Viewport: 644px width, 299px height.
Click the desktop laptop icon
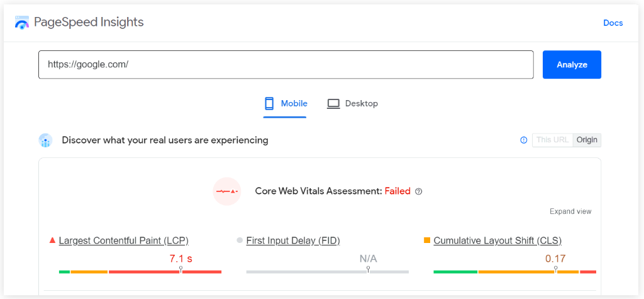pyautogui.click(x=333, y=104)
